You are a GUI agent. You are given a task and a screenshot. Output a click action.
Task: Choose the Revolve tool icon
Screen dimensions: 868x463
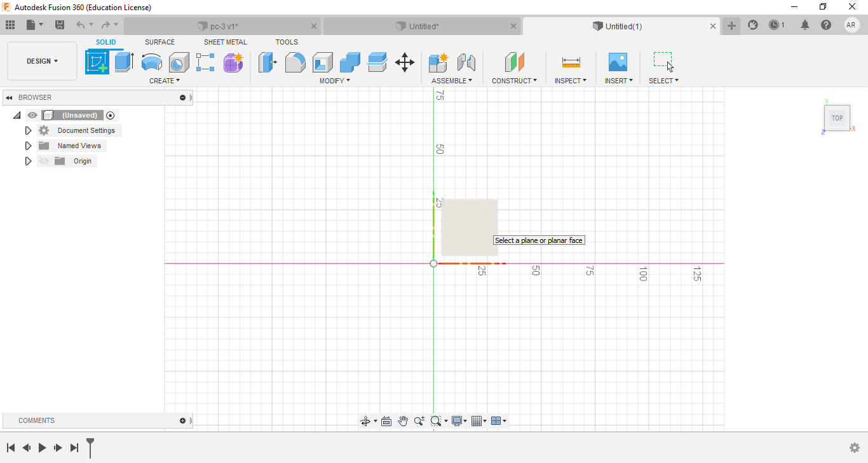pos(151,62)
